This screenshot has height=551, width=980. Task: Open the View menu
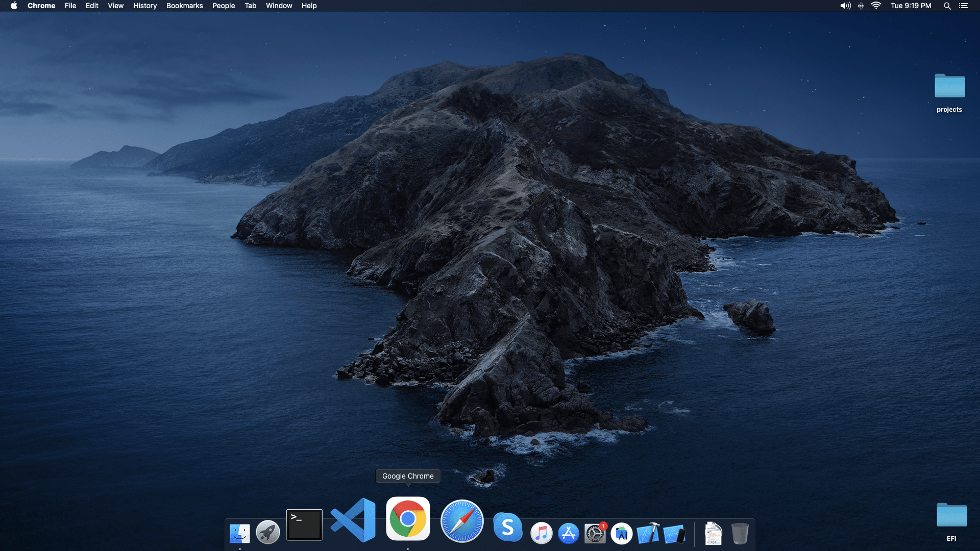click(x=116, y=6)
